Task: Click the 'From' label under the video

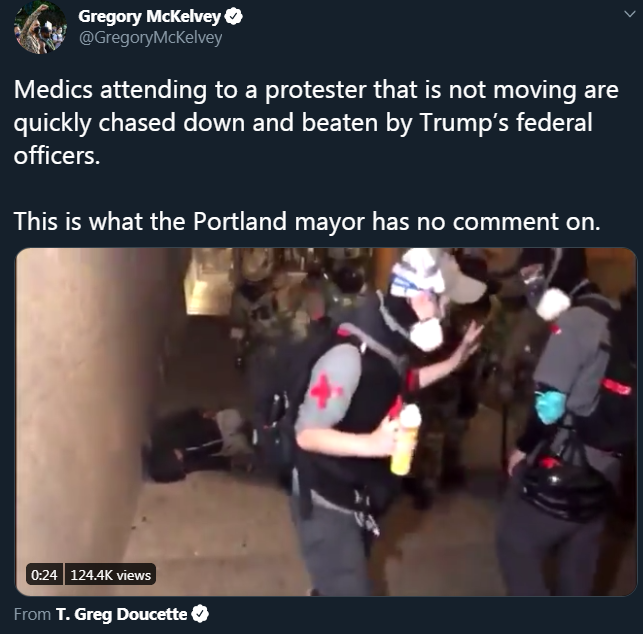Action: (x=32, y=614)
